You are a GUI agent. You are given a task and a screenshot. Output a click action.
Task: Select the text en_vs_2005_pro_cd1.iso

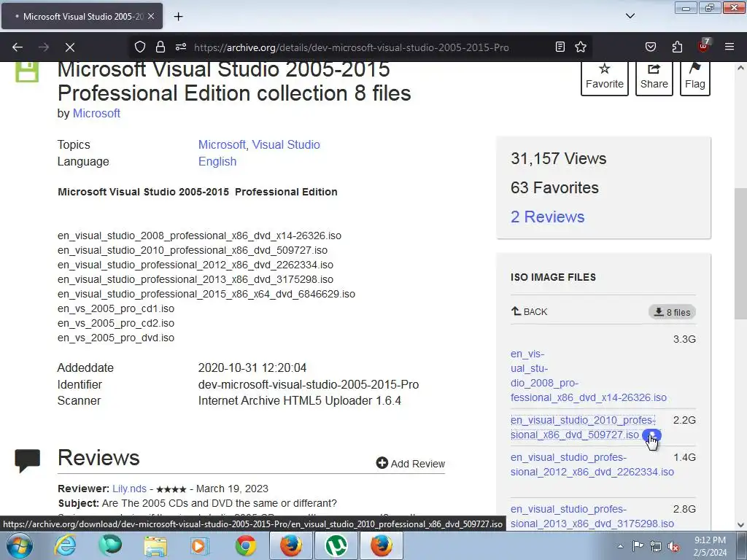(x=116, y=308)
